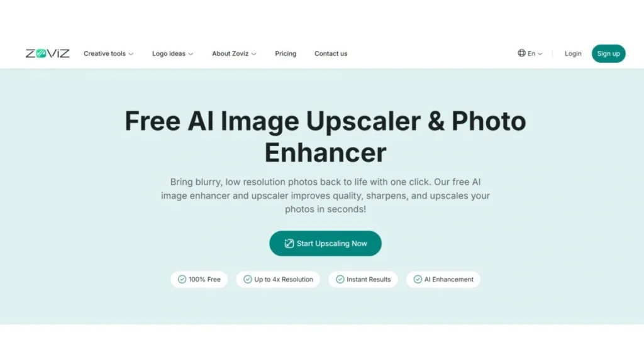
Task: Click the Sign up button
Action: [x=608, y=53]
